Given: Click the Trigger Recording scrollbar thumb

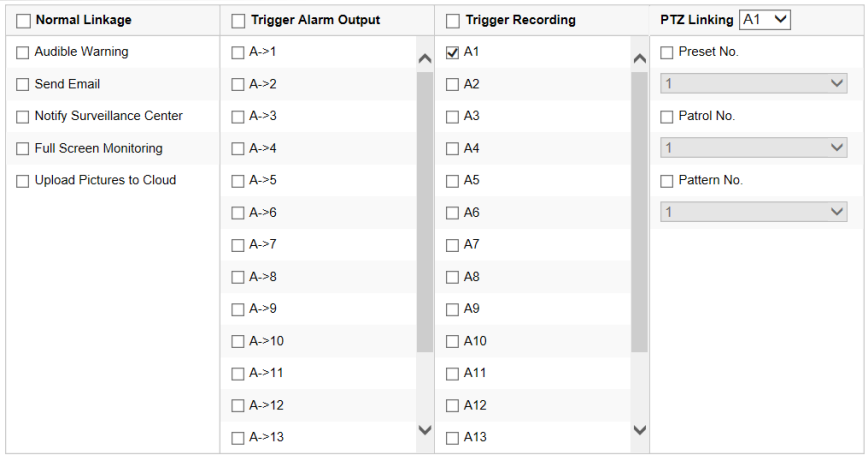Looking at the screenshot, I should tap(639, 210).
